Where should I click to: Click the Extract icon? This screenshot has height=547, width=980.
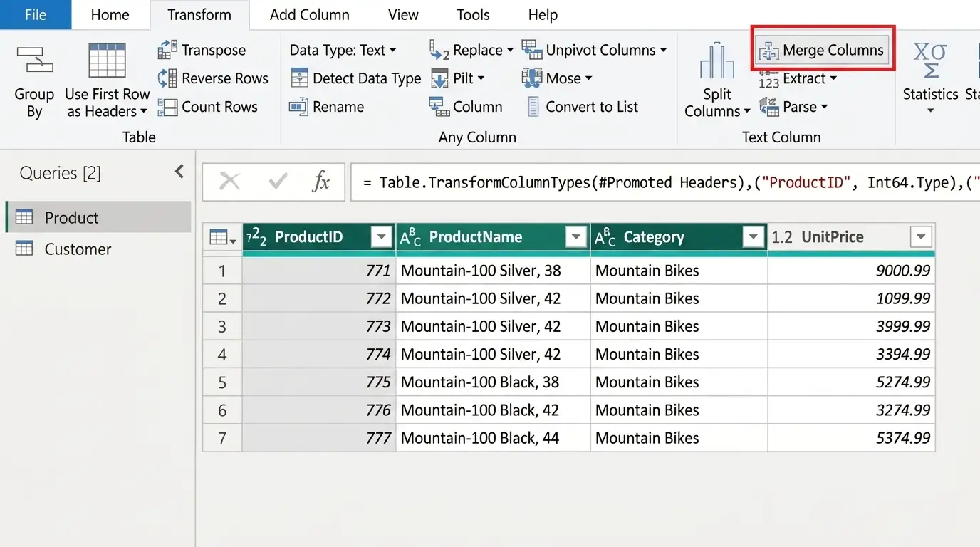768,79
